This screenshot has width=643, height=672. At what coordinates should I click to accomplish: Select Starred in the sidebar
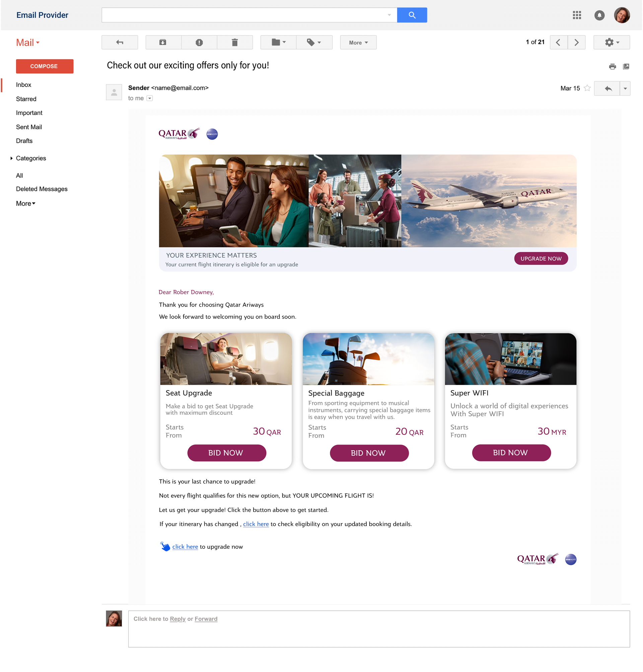coord(26,99)
